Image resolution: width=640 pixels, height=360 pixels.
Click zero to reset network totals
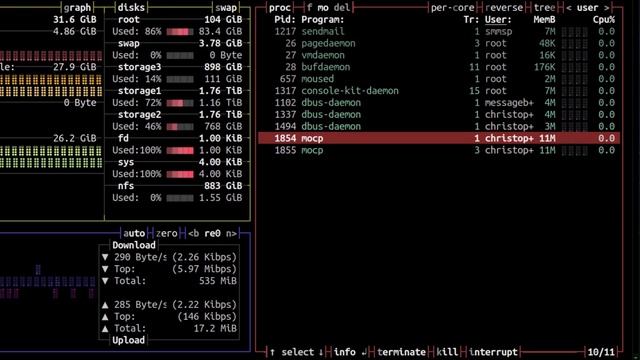[x=167, y=233]
